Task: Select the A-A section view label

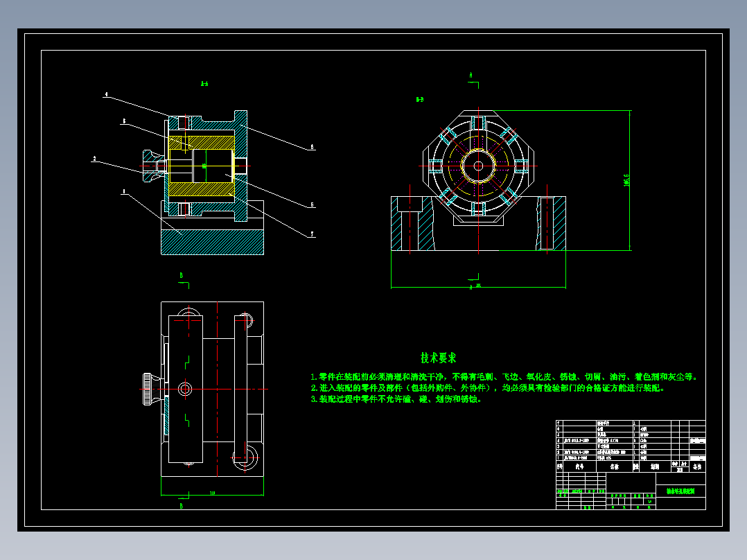Action: click(x=204, y=84)
